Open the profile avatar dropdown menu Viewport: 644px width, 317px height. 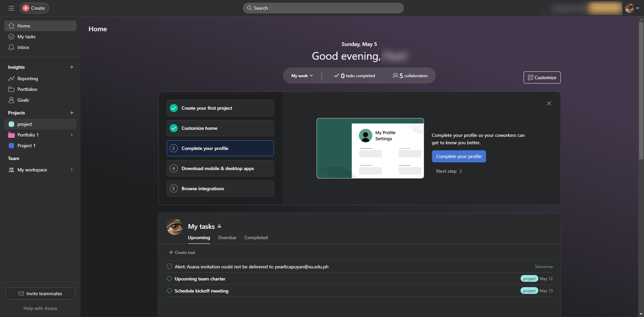[x=632, y=8]
